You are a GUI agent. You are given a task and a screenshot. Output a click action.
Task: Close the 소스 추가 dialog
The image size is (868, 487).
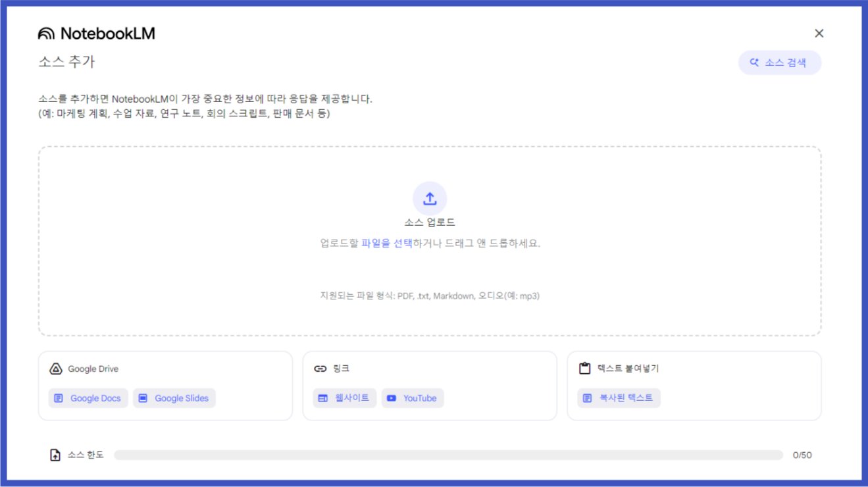pyautogui.click(x=819, y=34)
